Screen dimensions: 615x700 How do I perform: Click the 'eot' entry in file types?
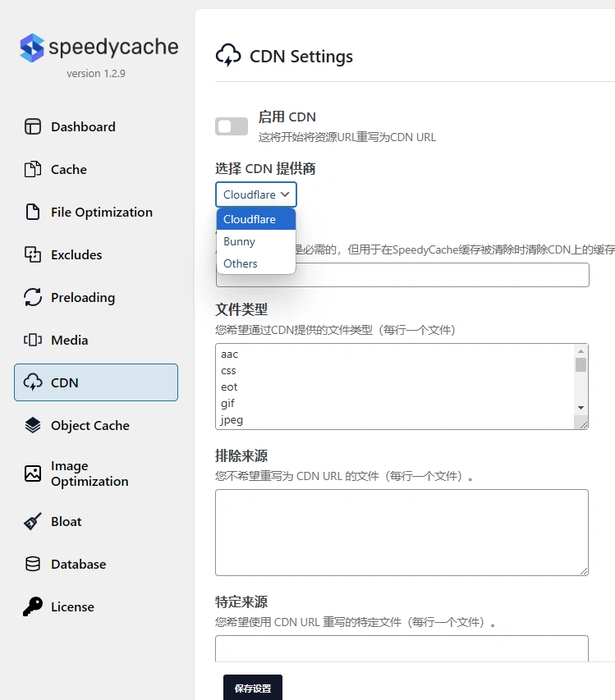point(229,387)
